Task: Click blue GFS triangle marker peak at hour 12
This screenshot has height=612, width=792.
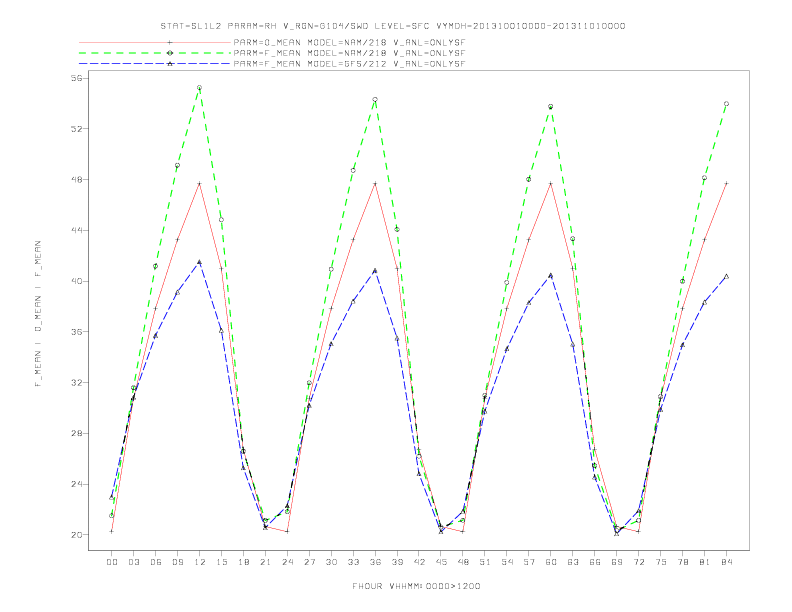Action: tap(200, 262)
